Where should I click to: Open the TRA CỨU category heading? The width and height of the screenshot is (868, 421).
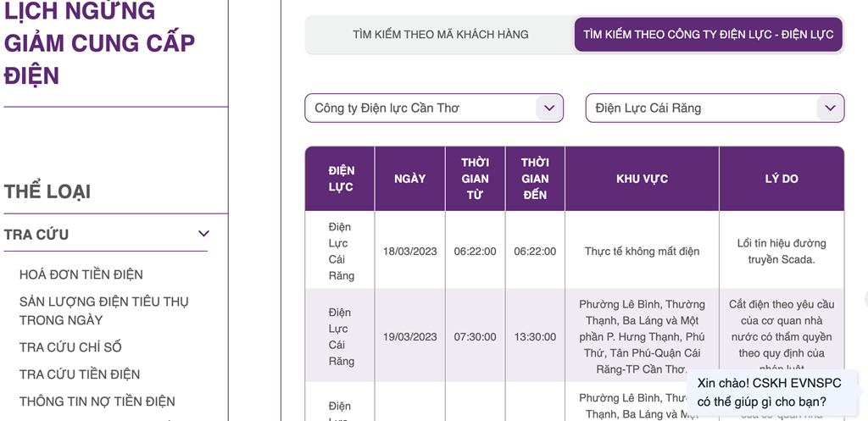coord(36,235)
